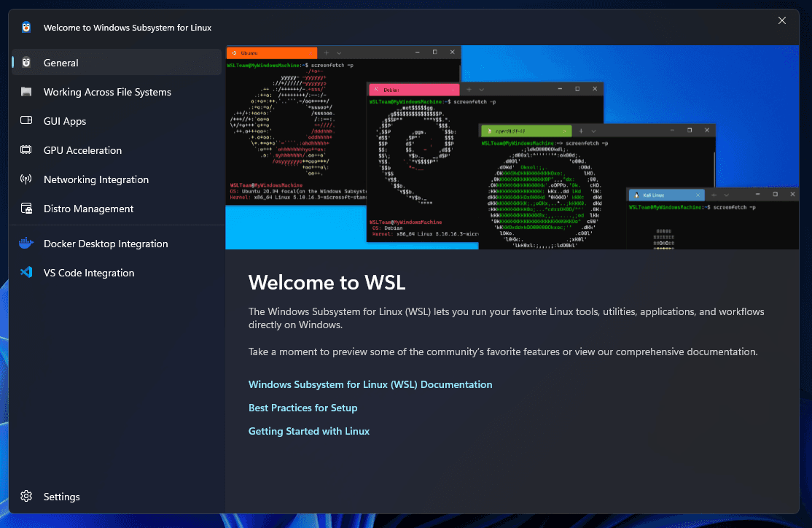The height and width of the screenshot is (528, 812).
Task: Click the General penguin icon
Action: [26, 63]
